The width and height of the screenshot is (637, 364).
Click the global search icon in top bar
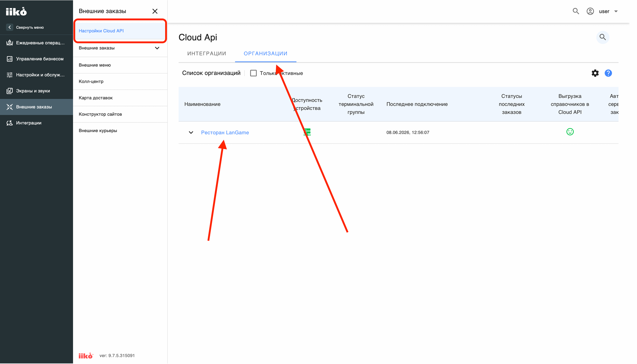pyautogui.click(x=576, y=11)
